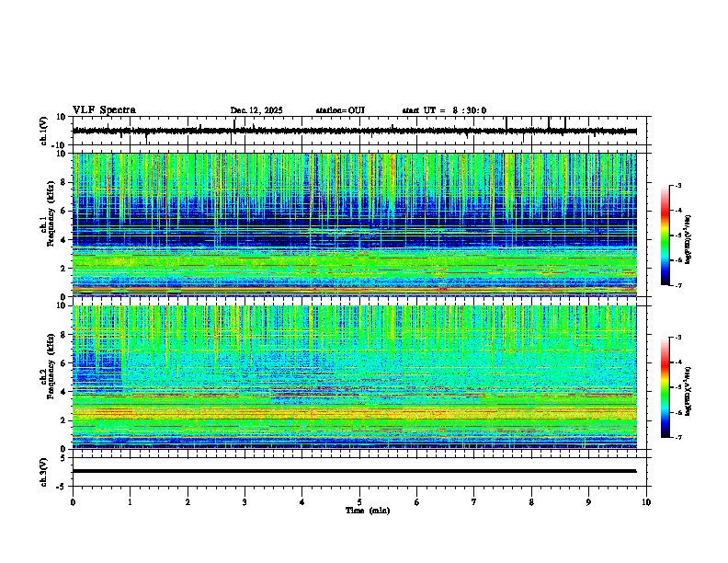
Task: Click the "VLF Spectra" plot title
Action: 104,110
